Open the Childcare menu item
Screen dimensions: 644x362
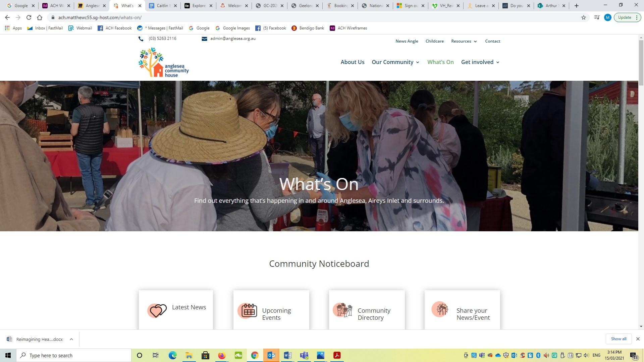[x=434, y=41]
